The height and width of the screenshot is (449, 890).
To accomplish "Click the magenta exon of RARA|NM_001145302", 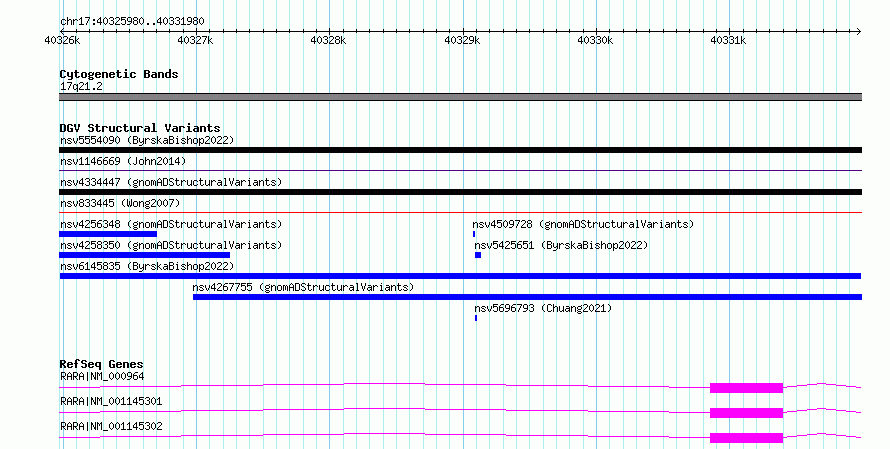I will pyautogui.click(x=746, y=438).
